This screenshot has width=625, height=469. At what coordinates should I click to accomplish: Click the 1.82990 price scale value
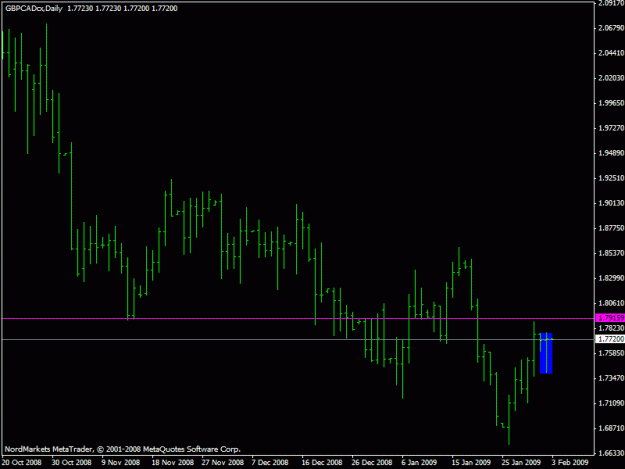point(611,278)
